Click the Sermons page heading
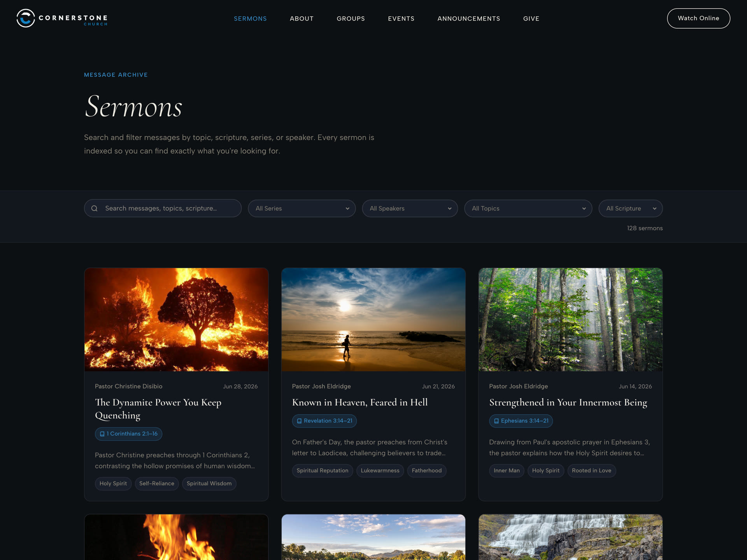Viewport: 747px width, 560px height. tap(133, 107)
